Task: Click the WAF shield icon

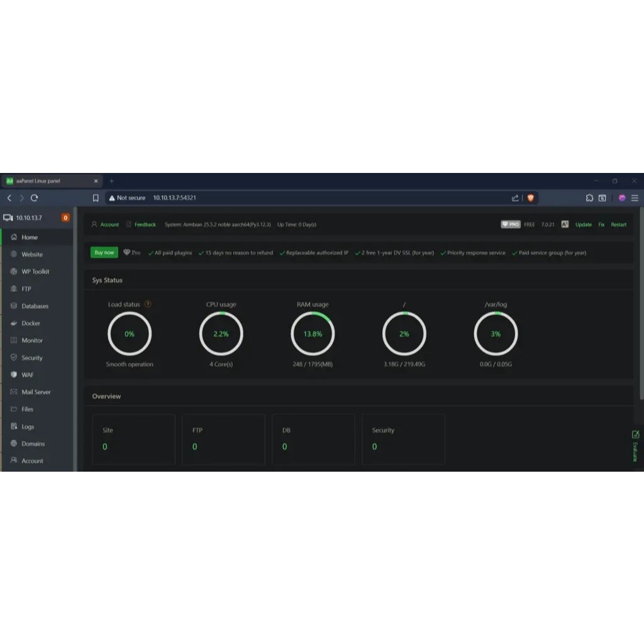Action: tap(14, 375)
